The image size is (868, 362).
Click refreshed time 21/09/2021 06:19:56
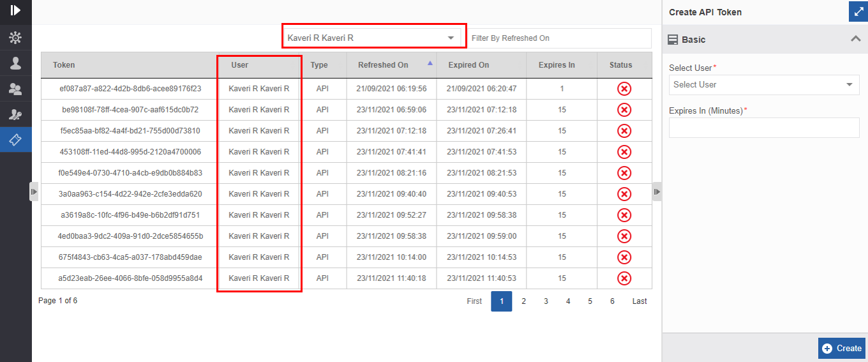coord(392,89)
